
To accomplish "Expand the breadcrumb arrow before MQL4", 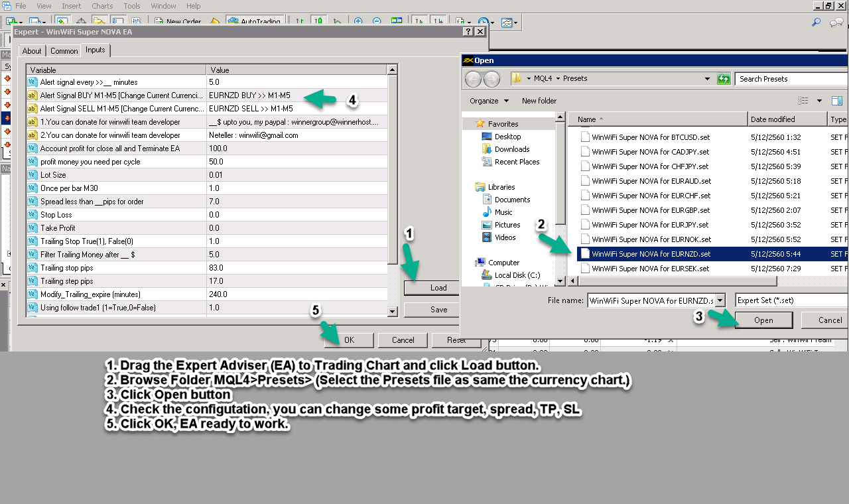I will pyautogui.click(x=529, y=78).
